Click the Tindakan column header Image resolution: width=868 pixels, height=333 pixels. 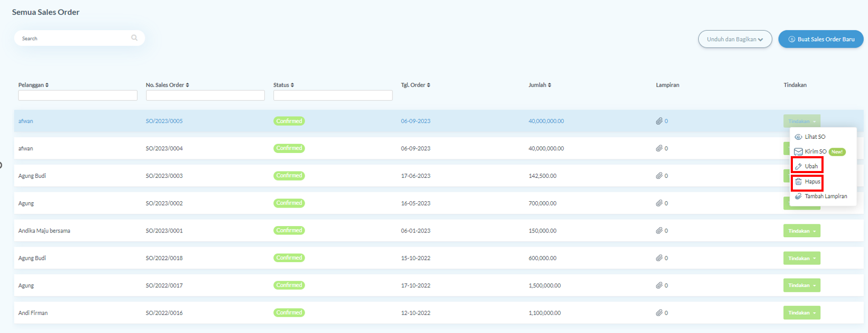795,85
